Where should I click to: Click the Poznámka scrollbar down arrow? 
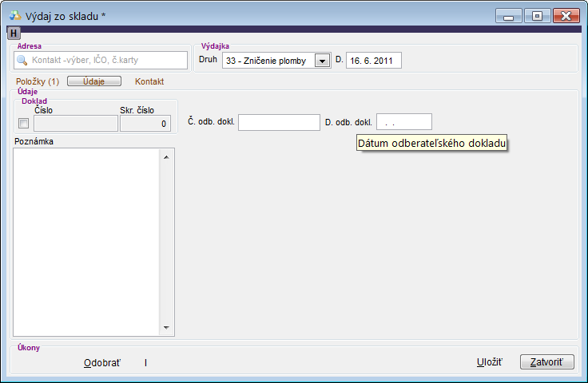[166, 327]
